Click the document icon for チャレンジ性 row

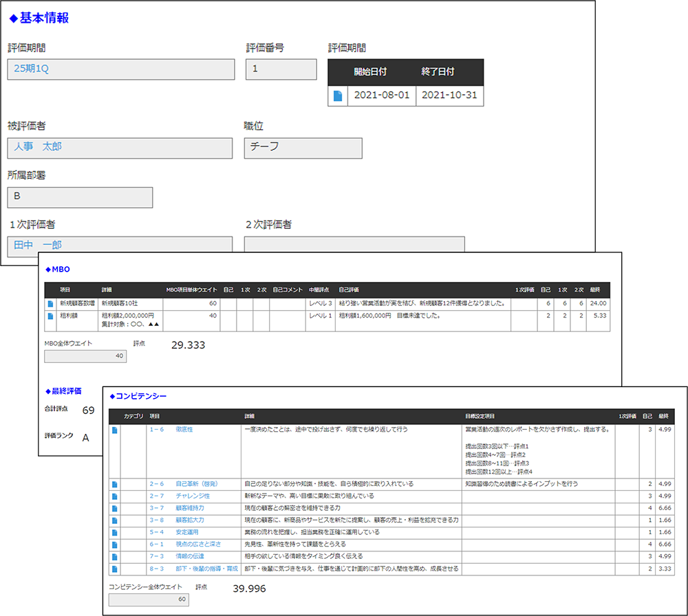(115, 496)
